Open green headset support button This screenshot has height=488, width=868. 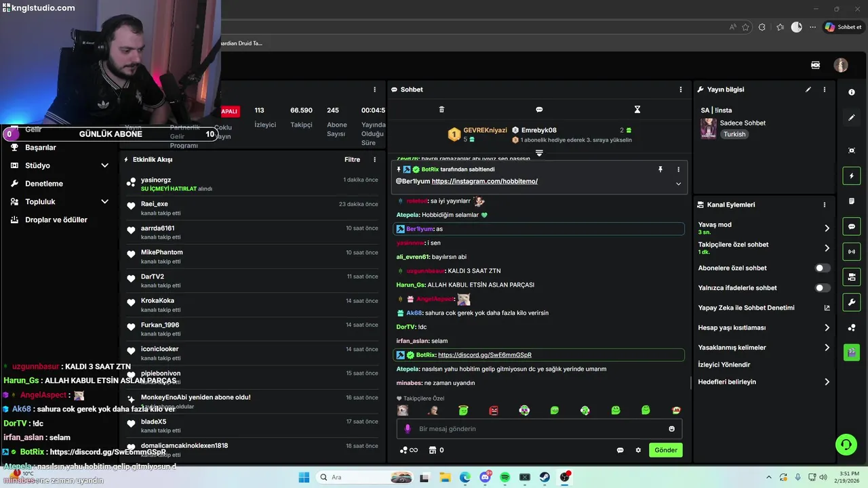pyautogui.click(x=846, y=445)
